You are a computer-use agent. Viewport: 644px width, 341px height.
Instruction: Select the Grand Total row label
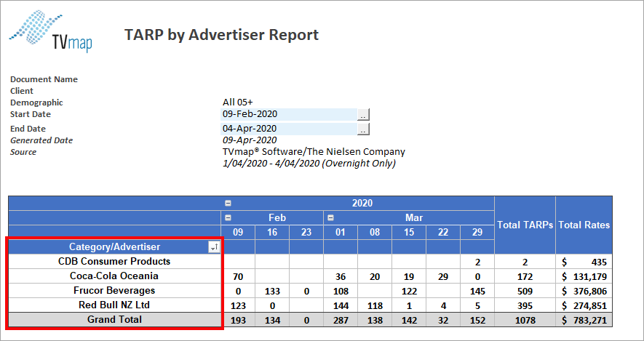coord(114,320)
